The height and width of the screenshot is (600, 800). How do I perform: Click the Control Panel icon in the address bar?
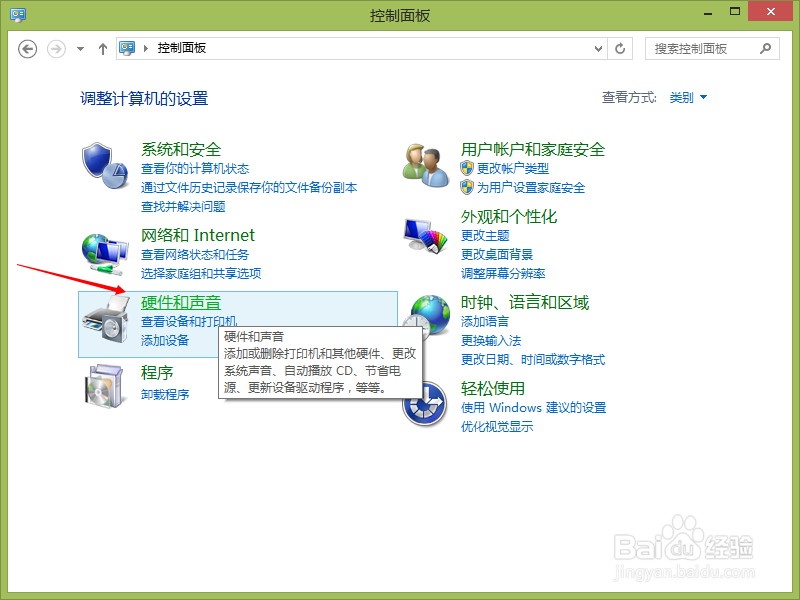(x=127, y=48)
